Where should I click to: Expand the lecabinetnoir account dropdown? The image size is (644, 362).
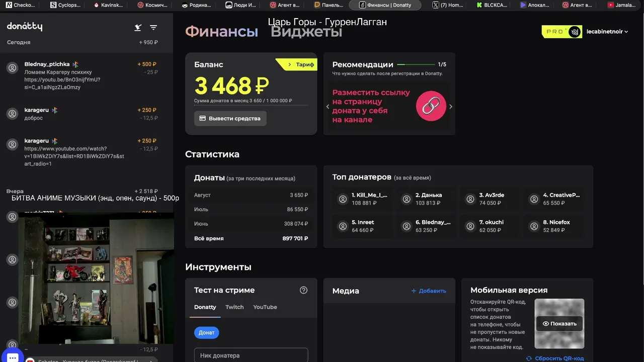coord(607,32)
